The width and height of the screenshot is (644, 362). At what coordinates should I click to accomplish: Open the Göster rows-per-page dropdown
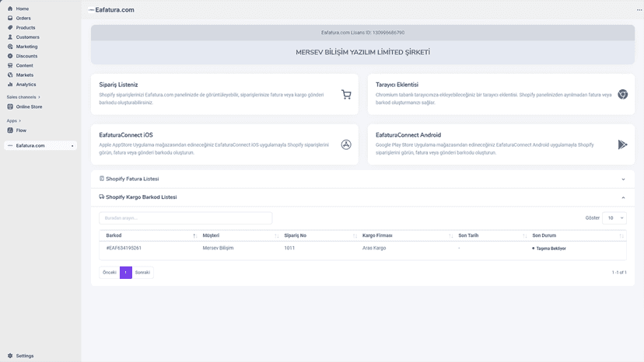(x=614, y=218)
